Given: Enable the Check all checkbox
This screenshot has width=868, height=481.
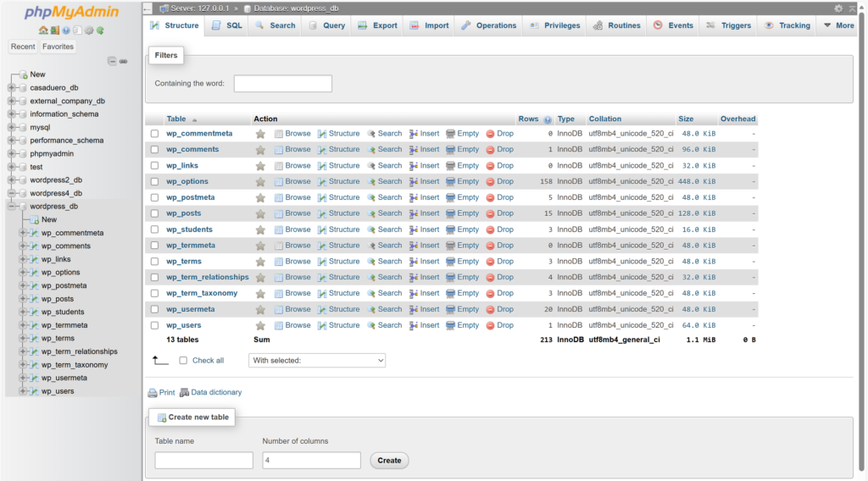Looking at the screenshot, I should [x=183, y=361].
